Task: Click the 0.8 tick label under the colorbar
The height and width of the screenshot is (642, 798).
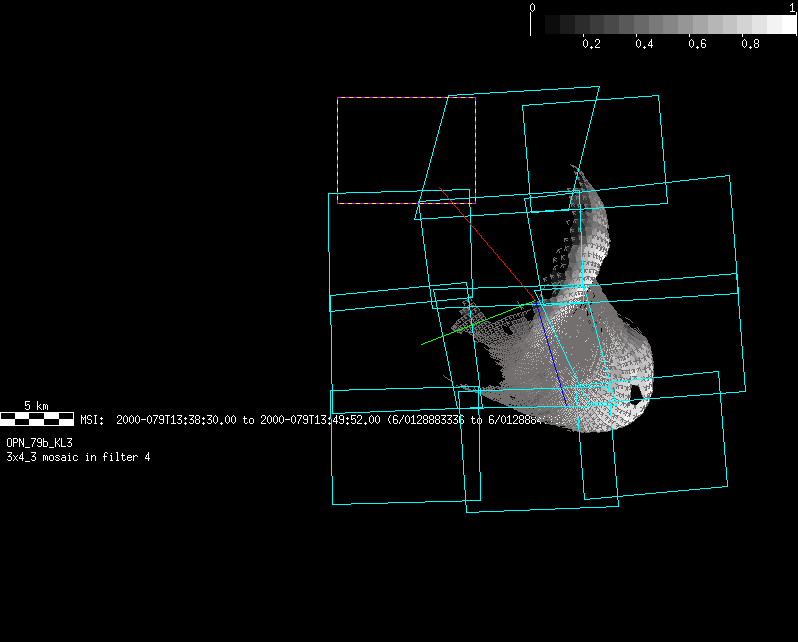Action: pos(751,45)
